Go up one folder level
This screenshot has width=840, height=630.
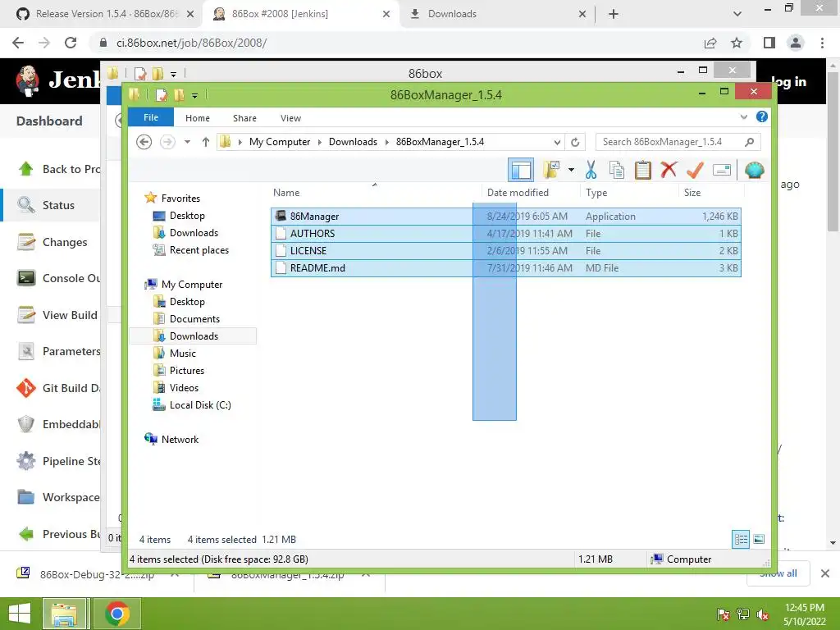pos(206,142)
